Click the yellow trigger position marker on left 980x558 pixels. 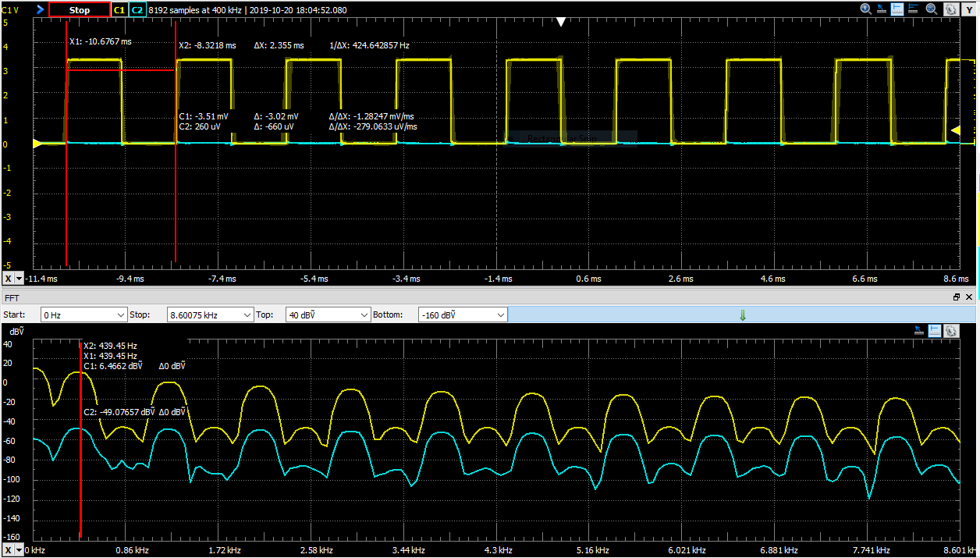tap(36, 144)
